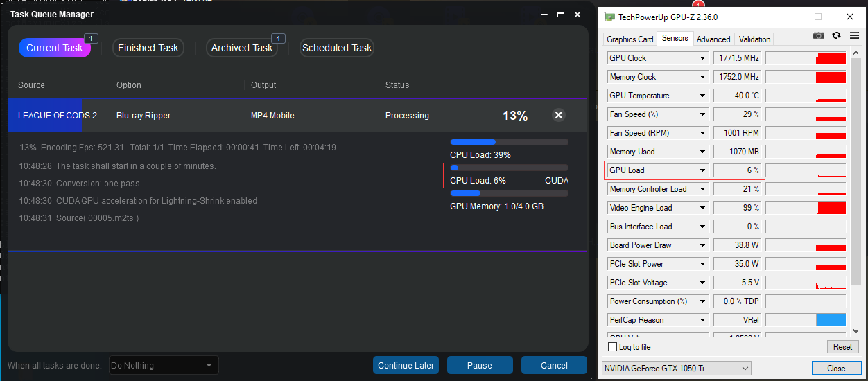The width and height of the screenshot is (868, 381).
Task: Click the CPU Load progress bar
Action: (509, 142)
